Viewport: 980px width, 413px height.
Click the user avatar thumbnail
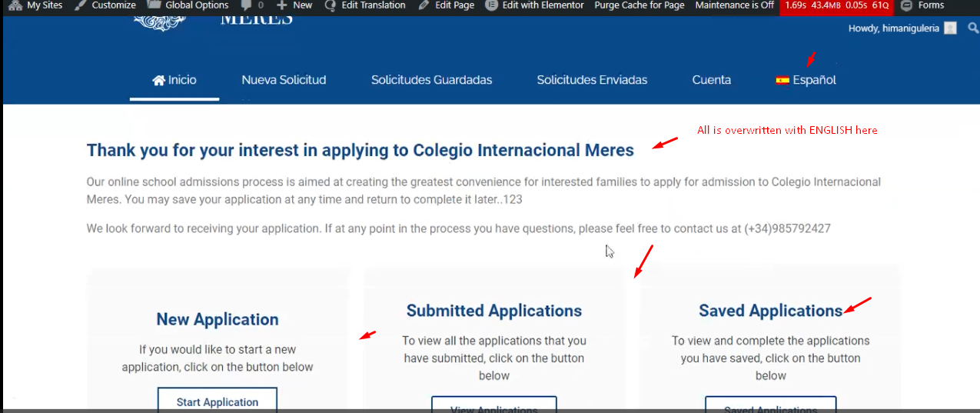[x=950, y=28]
